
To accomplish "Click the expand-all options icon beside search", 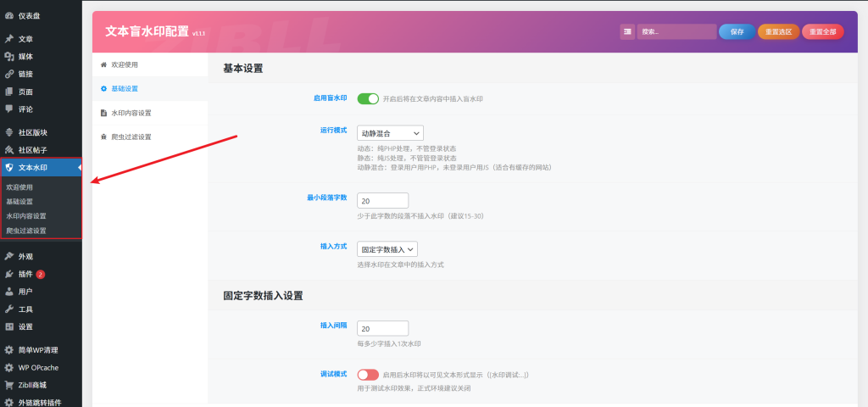I will pyautogui.click(x=627, y=31).
